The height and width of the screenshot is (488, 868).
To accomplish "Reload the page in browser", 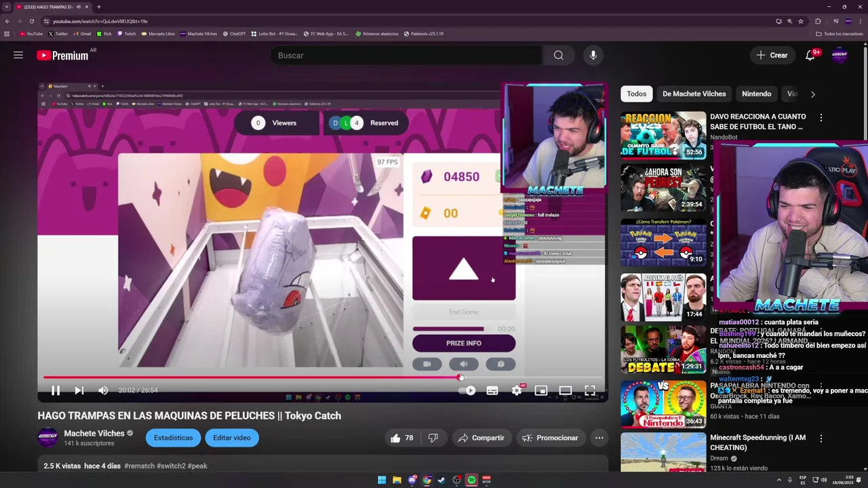I will [31, 21].
